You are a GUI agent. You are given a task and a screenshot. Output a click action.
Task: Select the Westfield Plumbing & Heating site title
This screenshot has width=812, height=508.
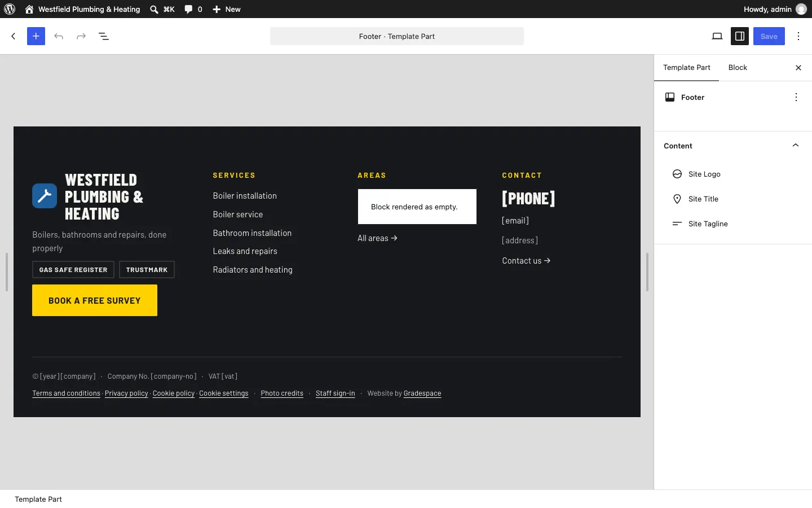click(x=104, y=197)
